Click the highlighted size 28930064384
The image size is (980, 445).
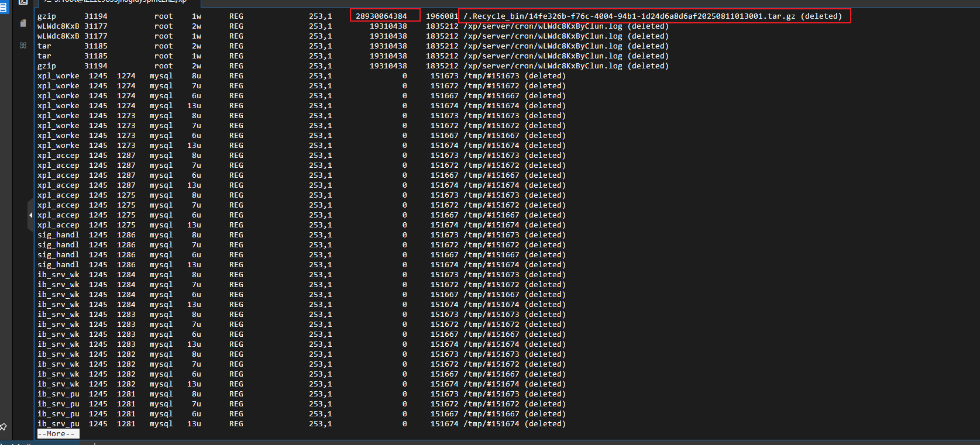click(x=381, y=16)
